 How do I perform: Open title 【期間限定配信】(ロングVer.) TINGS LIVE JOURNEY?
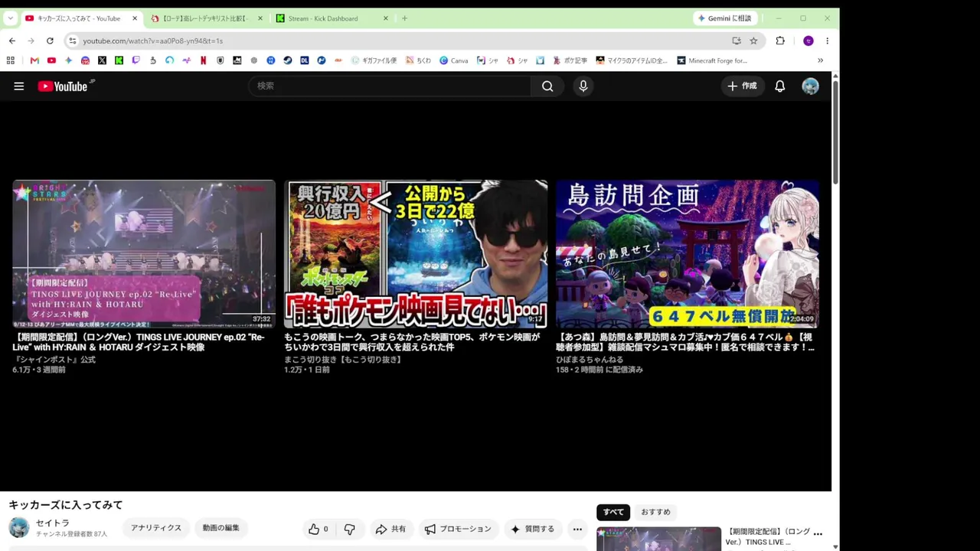point(139,342)
